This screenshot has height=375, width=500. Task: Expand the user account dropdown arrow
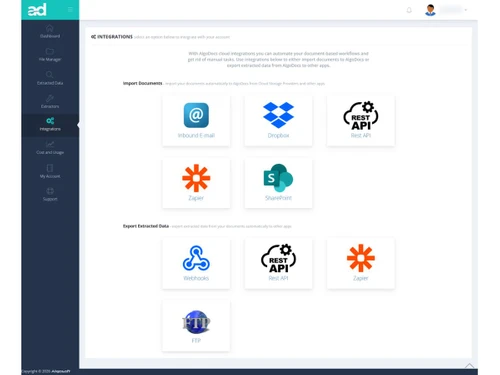(x=466, y=10)
